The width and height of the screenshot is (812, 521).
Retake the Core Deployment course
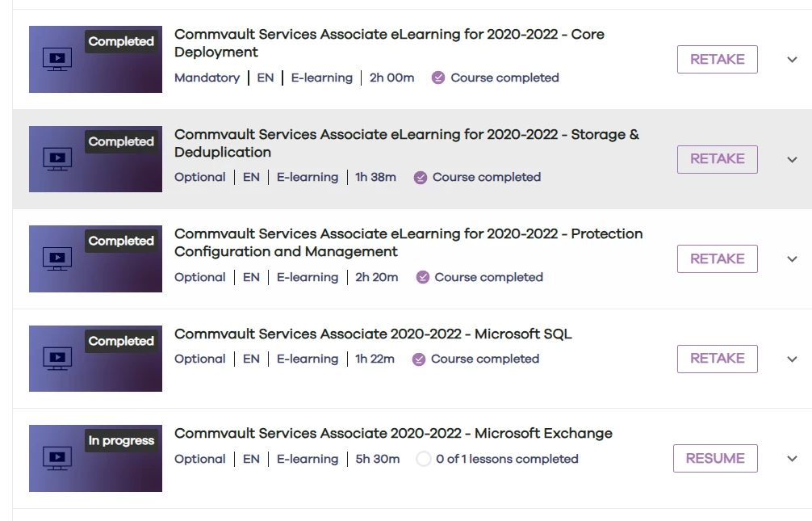click(x=717, y=60)
